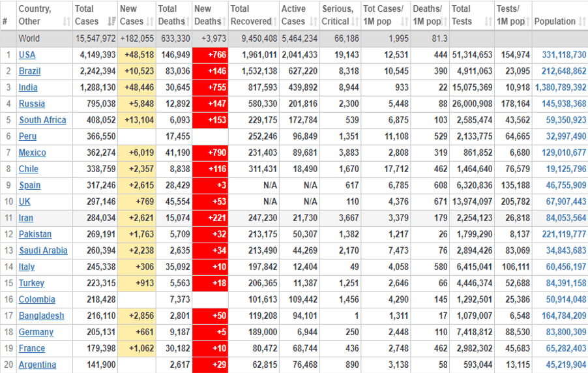This screenshot has width=588, height=373.
Task: Open the Turkey country link
Action: 31,283
